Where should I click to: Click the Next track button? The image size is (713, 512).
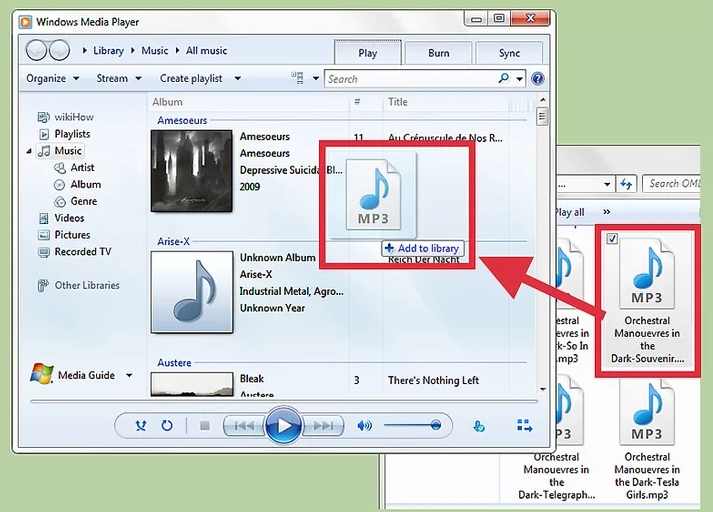323,426
